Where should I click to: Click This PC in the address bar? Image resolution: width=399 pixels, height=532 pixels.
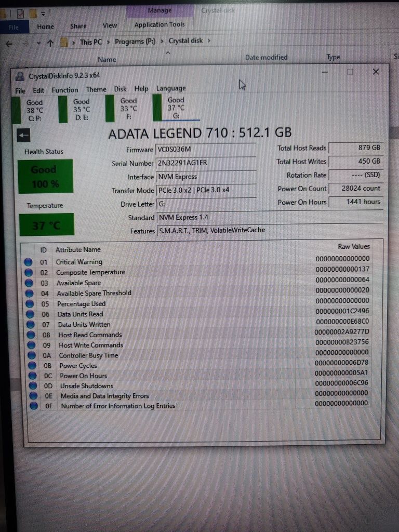90,42
